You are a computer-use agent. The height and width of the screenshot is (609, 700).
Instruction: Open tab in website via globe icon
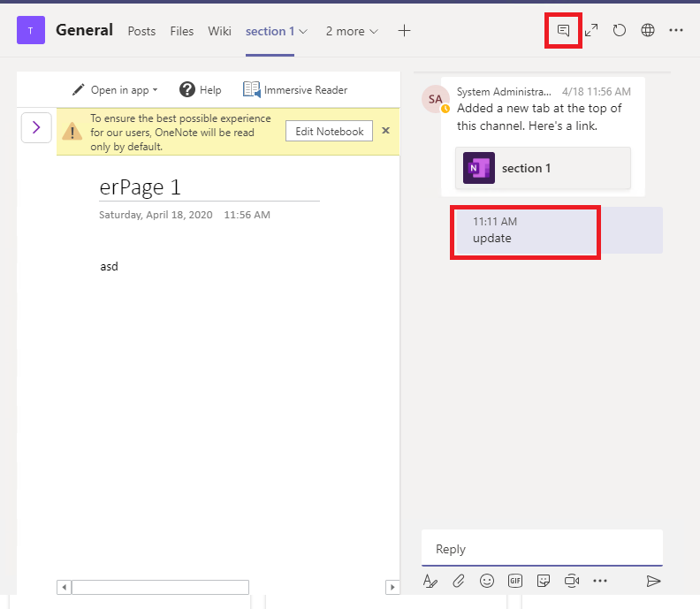[x=648, y=30]
